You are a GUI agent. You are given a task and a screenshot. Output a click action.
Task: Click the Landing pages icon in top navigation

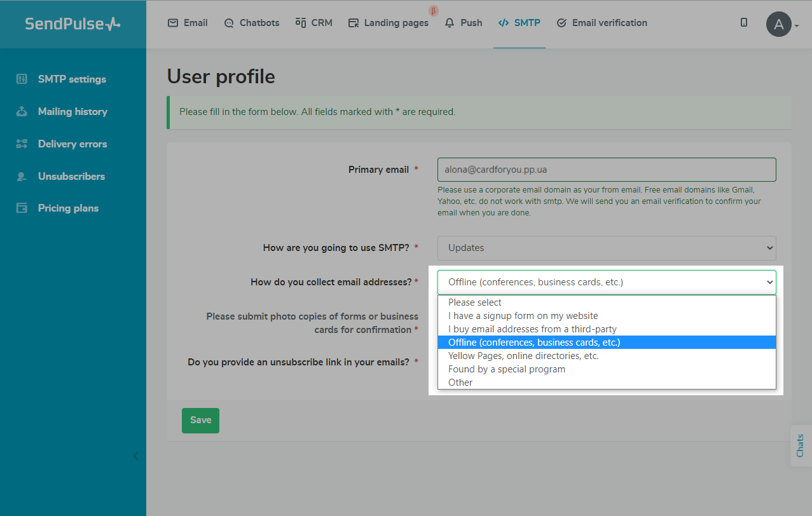(354, 23)
